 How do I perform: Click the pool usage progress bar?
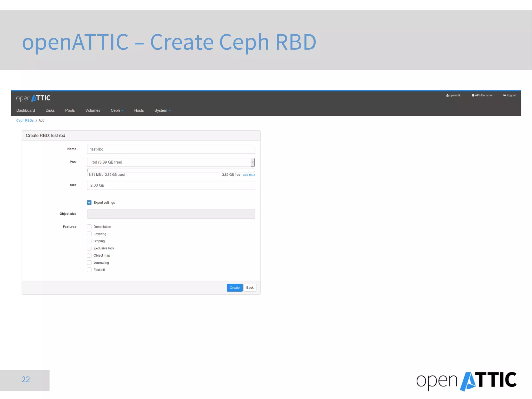(171, 170)
